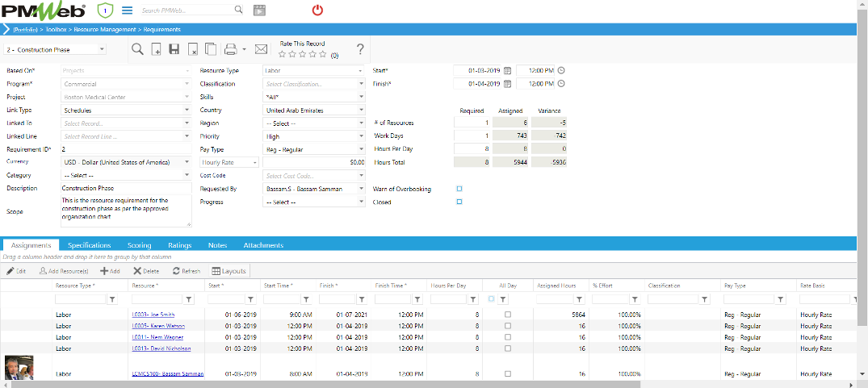Open the Construction Phase record dropdown
The width and height of the screenshot is (868, 388).
pos(102,49)
